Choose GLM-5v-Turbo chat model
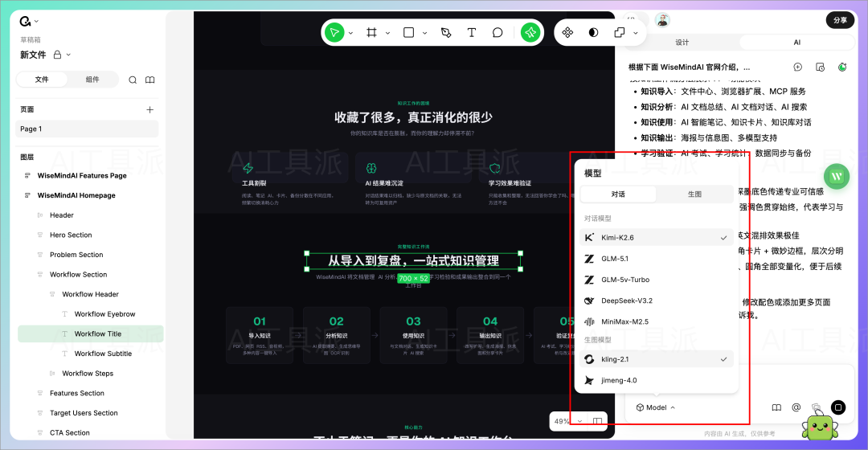Screen dimensions: 868x450 click(x=657, y=280)
